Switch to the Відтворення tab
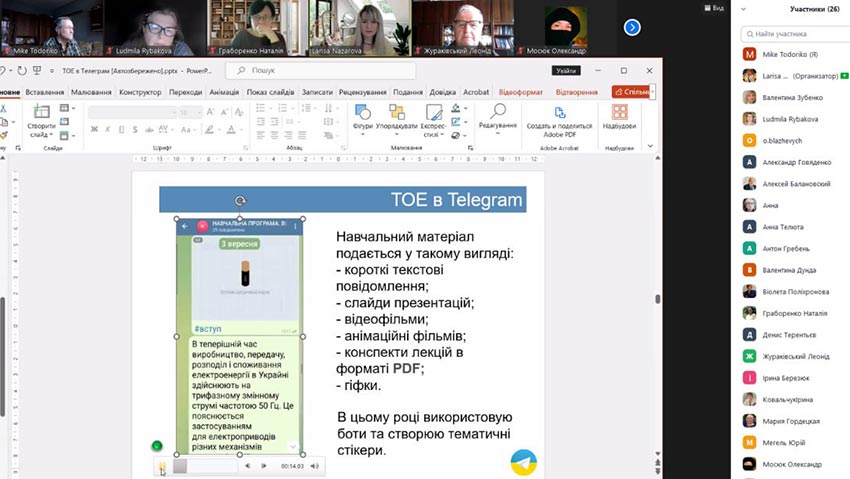 [x=576, y=92]
